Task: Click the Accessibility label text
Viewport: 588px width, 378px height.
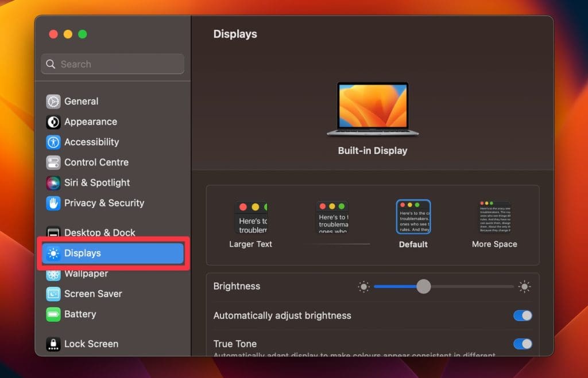Action: click(92, 142)
